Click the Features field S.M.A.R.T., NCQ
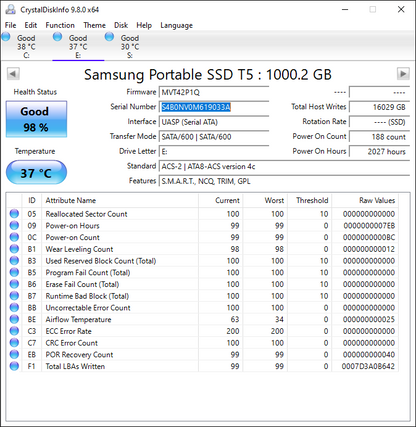 [284, 181]
